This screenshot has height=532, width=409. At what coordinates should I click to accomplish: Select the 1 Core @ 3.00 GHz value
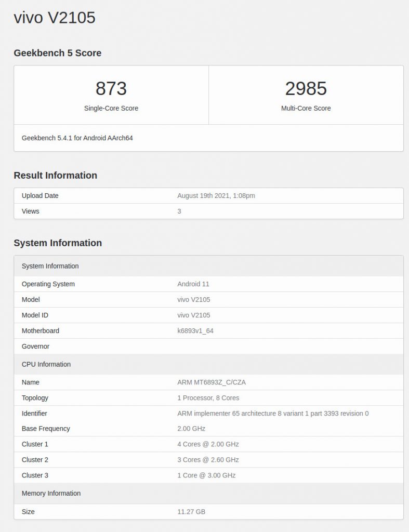pos(206,475)
